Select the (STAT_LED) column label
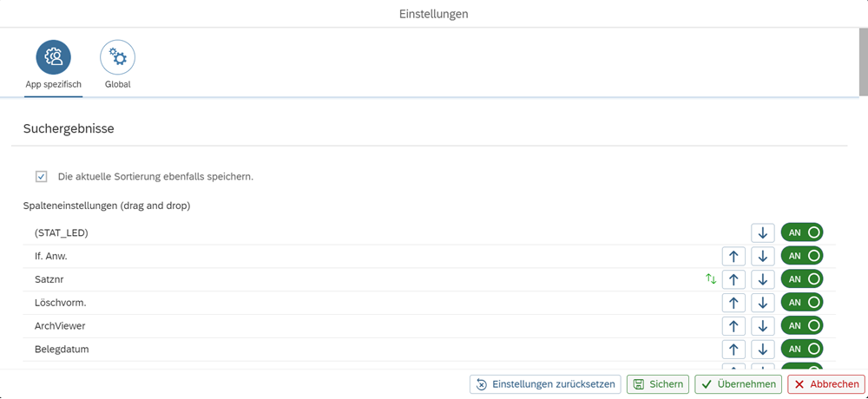The height and width of the screenshot is (399, 868). click(x=62, y=233)
